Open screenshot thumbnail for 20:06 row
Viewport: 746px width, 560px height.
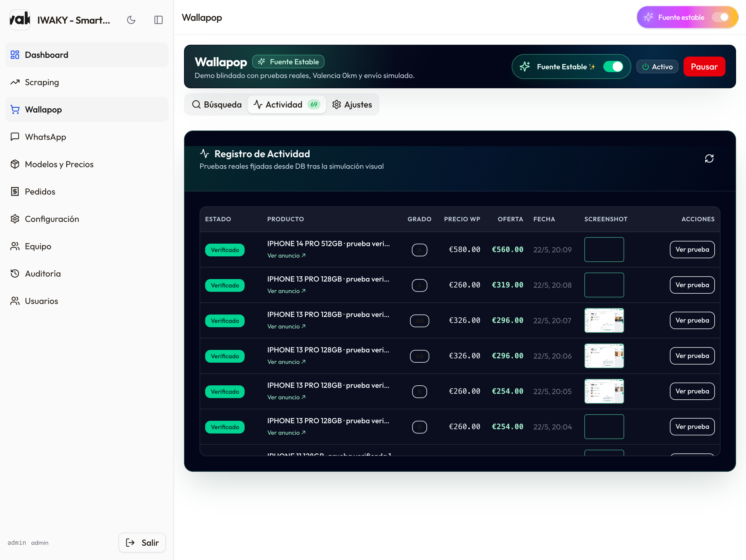(604, 356)
